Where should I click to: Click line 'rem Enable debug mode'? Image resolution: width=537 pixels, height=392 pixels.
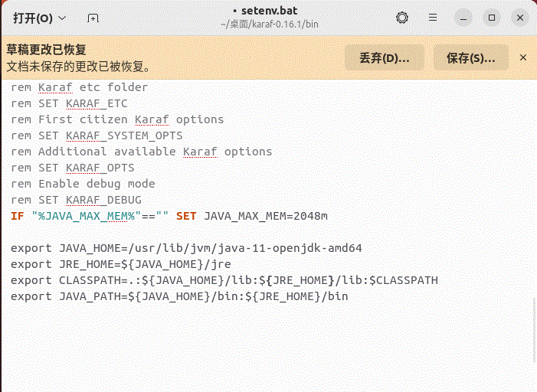pos(83,185)
